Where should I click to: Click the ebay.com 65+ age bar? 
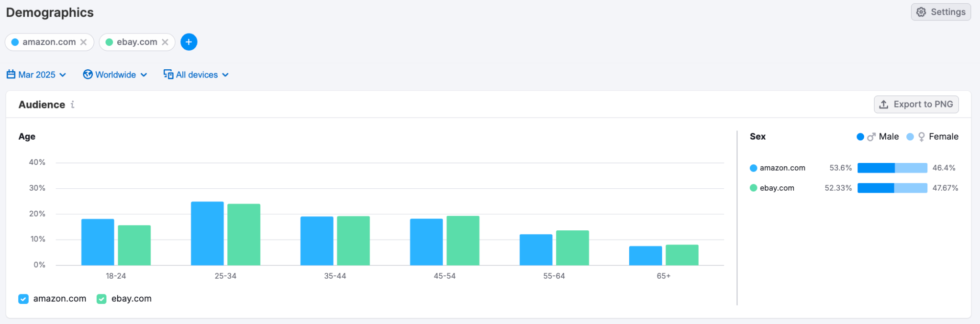[682, 255]
